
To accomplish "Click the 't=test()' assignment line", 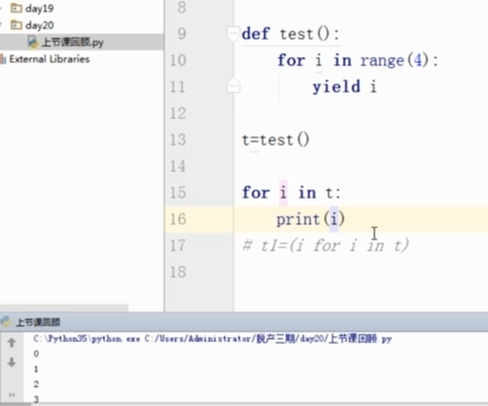I will [276, 140].
